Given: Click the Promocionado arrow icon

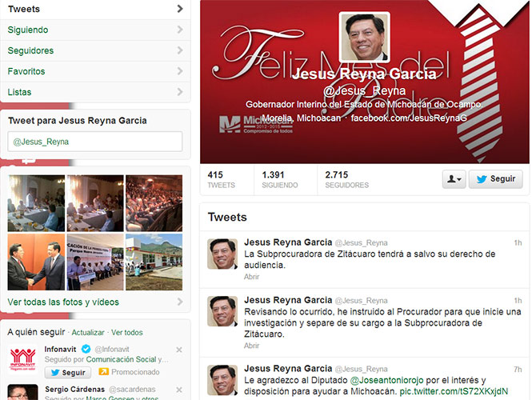Looking at the screenshot, I should pos(103,372).
